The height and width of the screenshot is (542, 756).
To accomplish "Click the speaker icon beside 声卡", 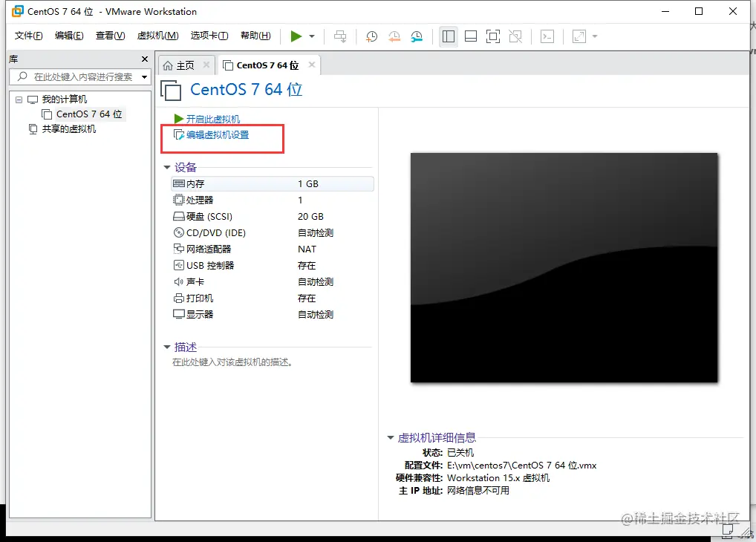I will pos(178,281).
